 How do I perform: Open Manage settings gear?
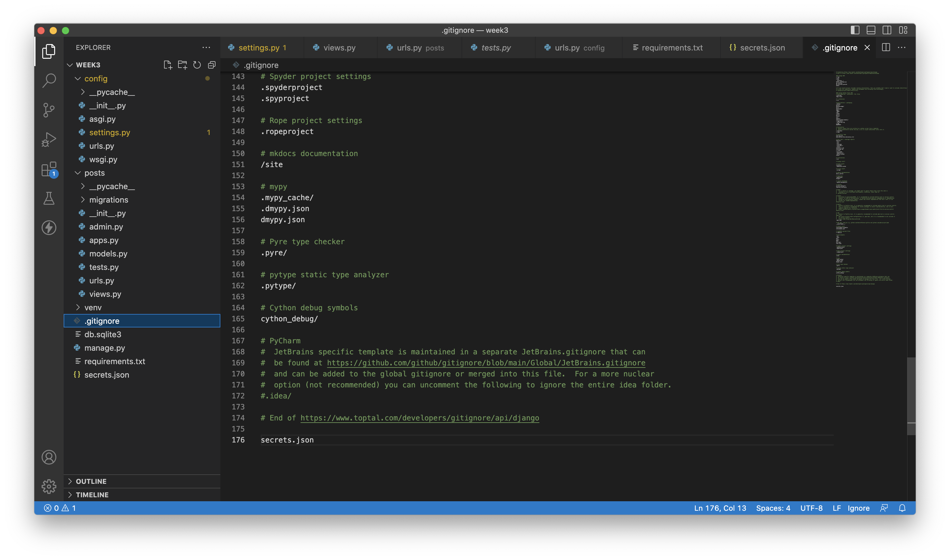pos(49,487)
